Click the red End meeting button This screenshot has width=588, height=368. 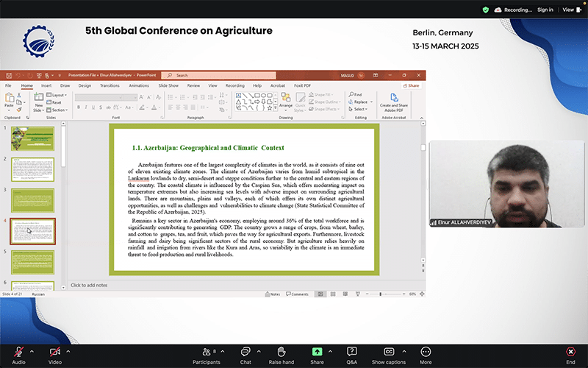pyautogui.click(x=570, y=352)
